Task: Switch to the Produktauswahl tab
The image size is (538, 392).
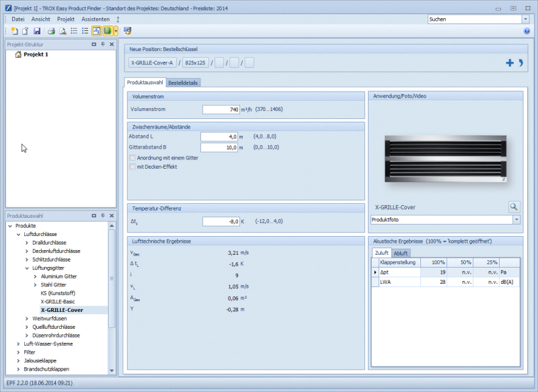Action: [145, 82]
